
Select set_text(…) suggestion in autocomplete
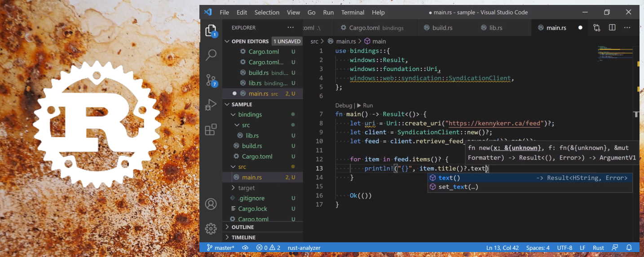point(530,187)
